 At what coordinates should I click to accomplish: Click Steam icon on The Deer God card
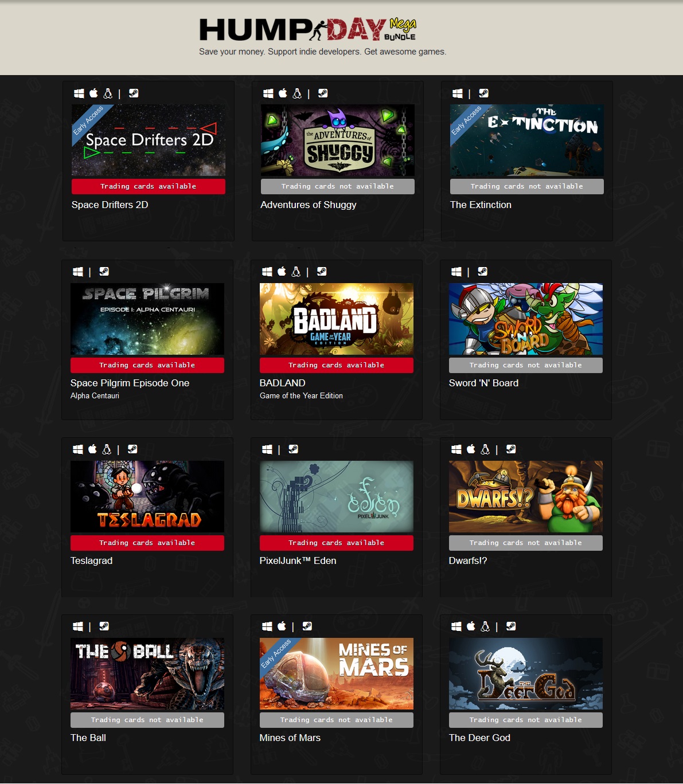[511, 626]
